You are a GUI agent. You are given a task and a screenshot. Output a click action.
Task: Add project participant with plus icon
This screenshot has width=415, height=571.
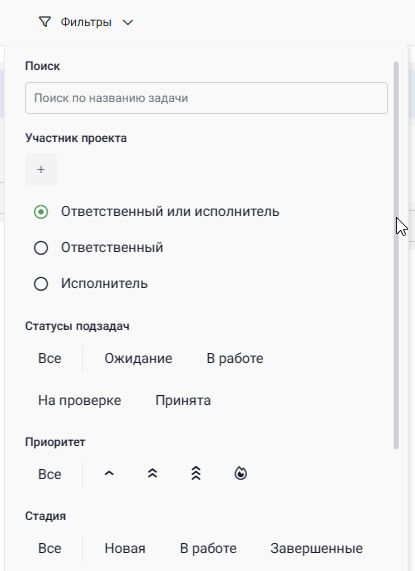[41, 170]
